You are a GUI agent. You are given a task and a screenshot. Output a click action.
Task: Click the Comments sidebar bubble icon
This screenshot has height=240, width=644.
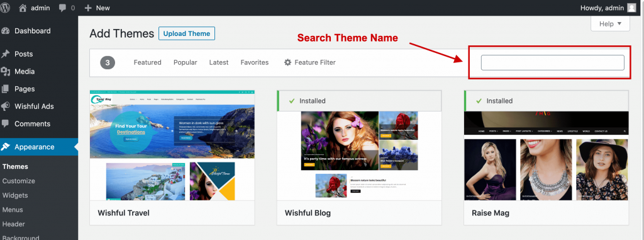click(x=5, y=123)
